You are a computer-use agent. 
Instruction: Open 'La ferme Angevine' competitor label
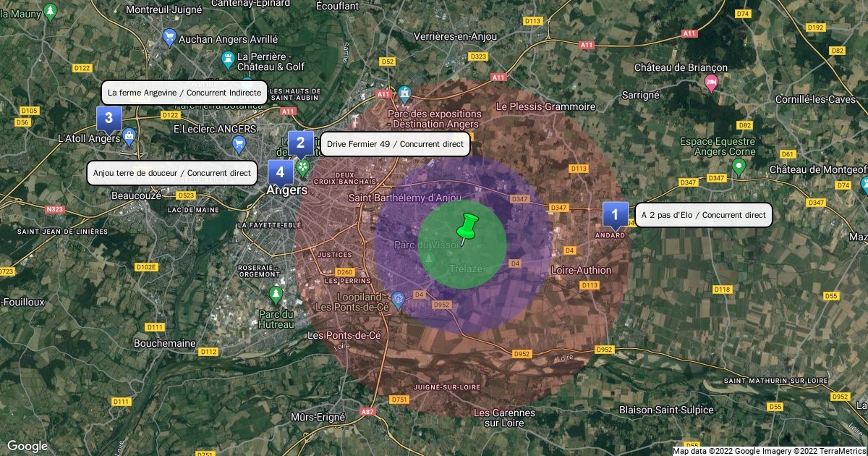click(x=184, y=93)
